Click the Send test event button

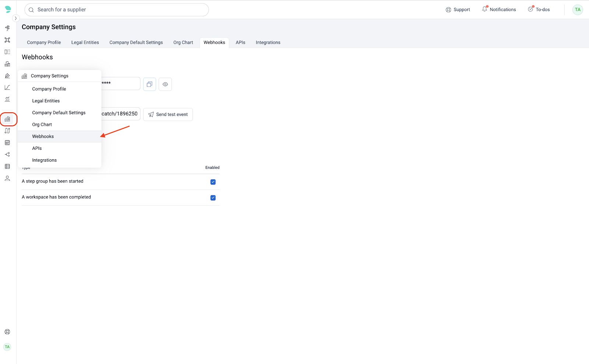point(168,114)
